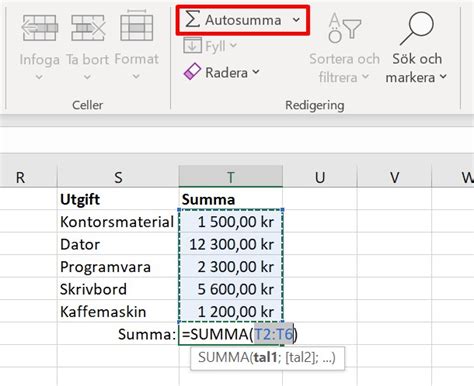Click the cell containing Utgift

point(118,199)
